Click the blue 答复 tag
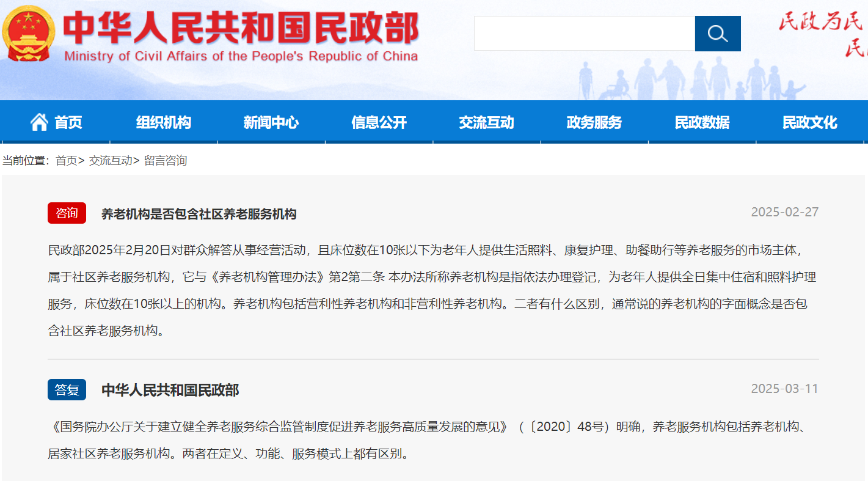 67,389
